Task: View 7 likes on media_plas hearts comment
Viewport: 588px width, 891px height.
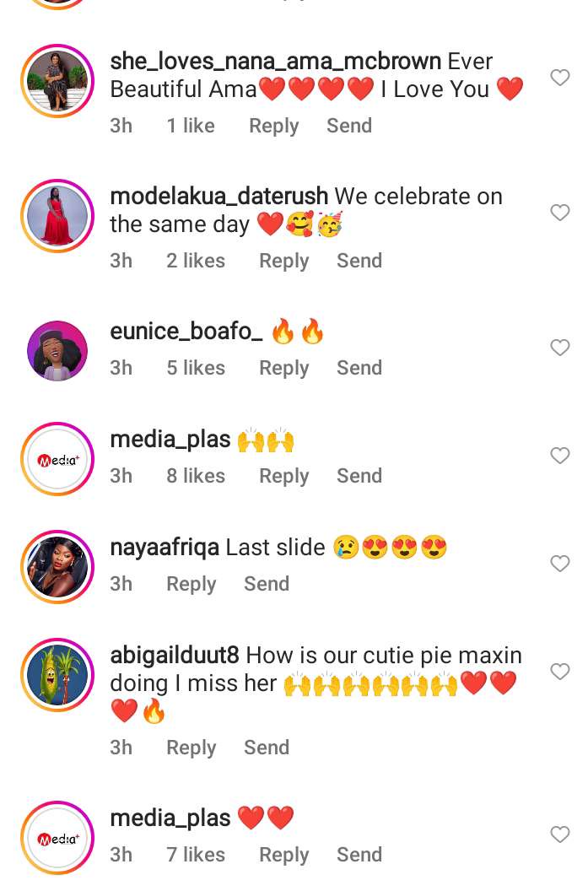Action: point(196,856)
